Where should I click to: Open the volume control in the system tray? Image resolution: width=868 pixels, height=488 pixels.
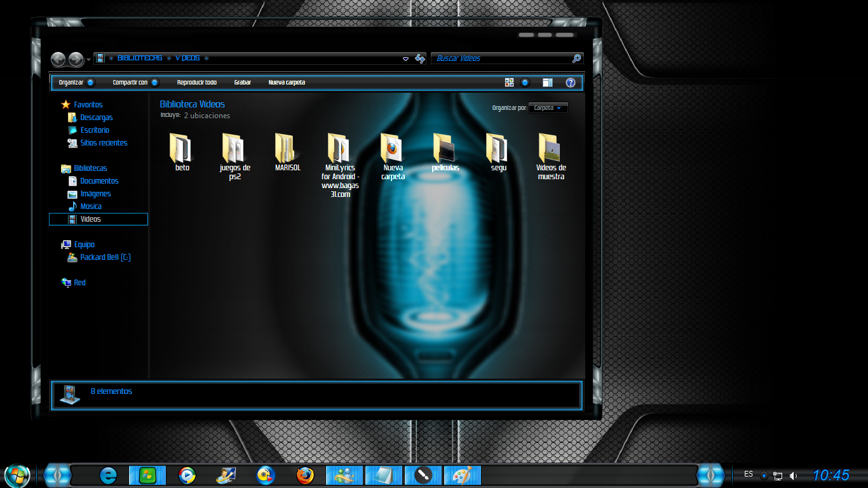793,475
